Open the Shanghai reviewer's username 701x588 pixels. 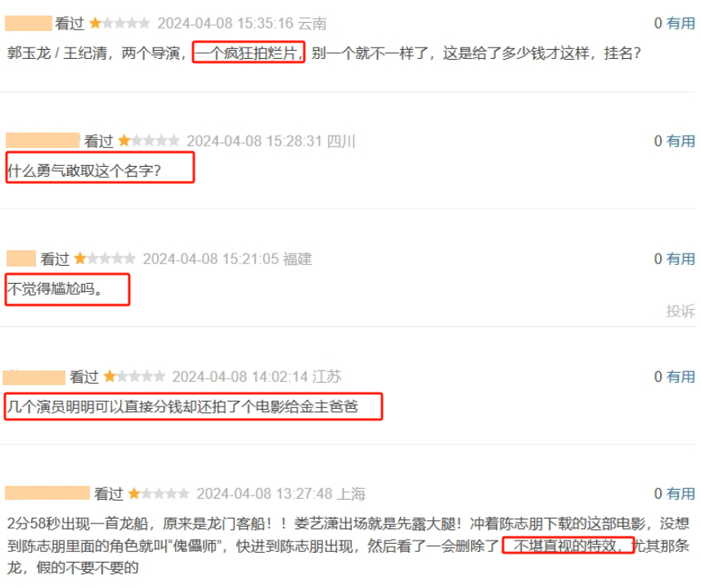(x=47, y=493)
